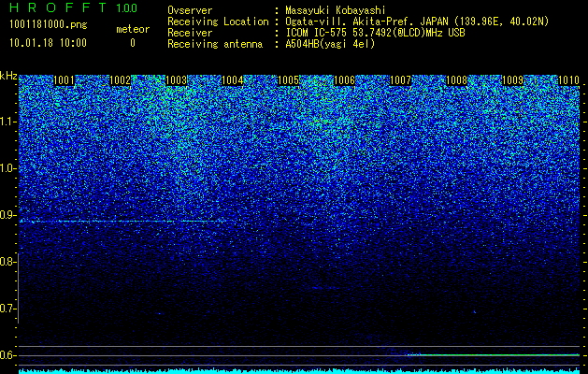588x374 pixels.
Task: Click the 'Ovserver' field label
Action: coord(190,10)
